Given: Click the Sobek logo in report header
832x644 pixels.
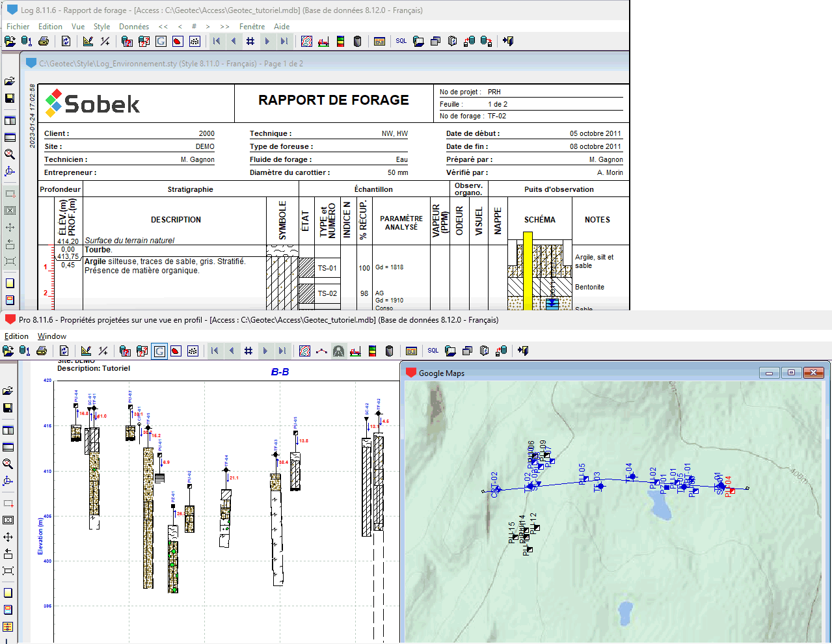Looking at the screenshot, I should 92,103.
